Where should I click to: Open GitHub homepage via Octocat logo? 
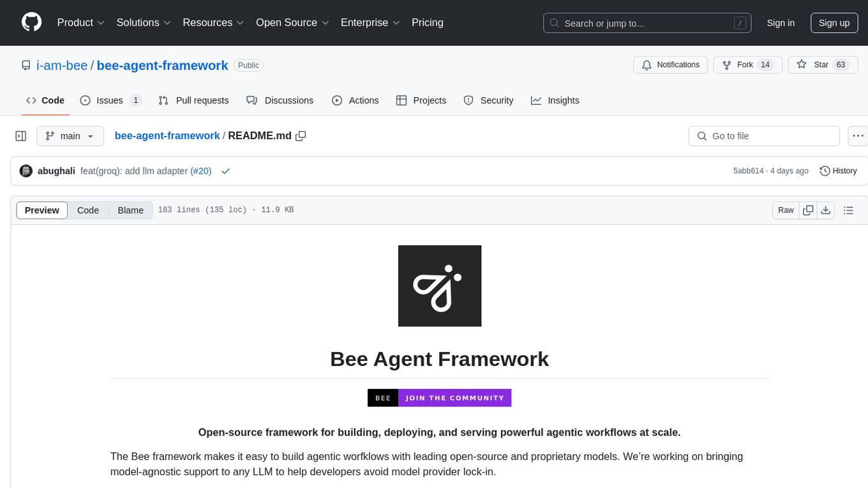[31, 22]
